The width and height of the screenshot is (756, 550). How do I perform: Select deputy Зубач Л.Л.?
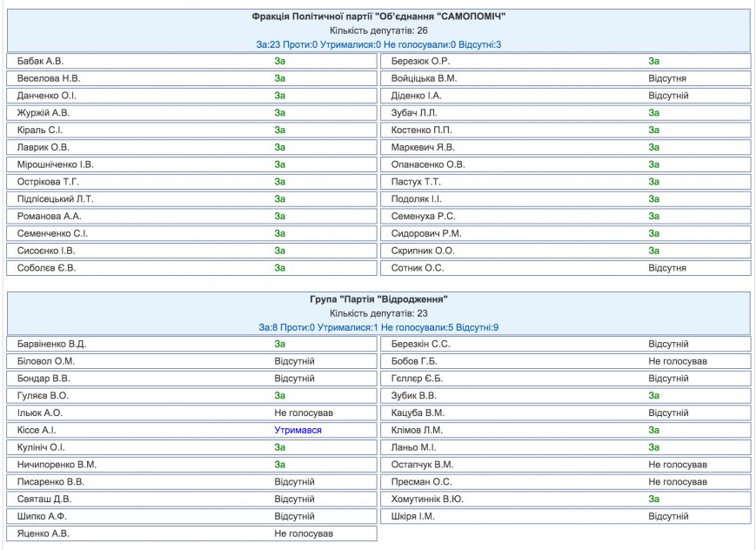pyautogui.click(x=414, y=113)
